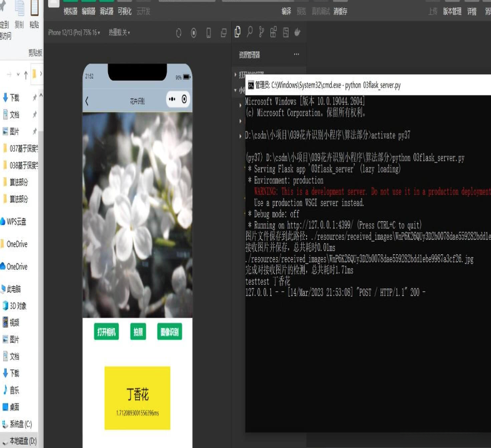Viewport: 491px width, 448px height.
Task: Tap the three-dot capsule menu in mini program
Action: (x=172, y=99)
